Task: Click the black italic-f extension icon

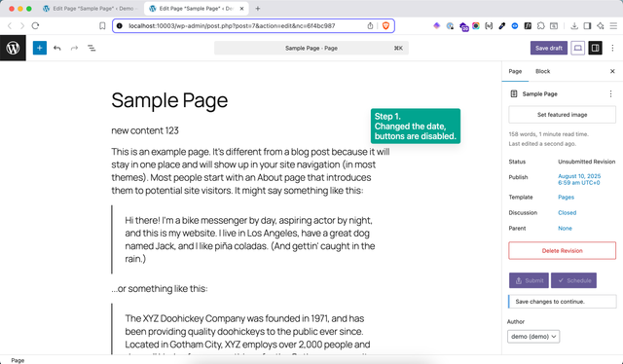Action: tap(528, 26)
